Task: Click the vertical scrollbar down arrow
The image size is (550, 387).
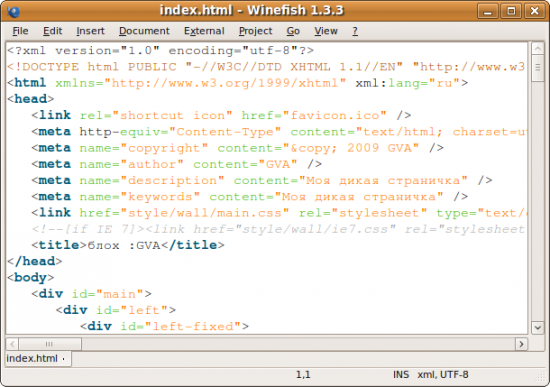Action: (537, 328)
